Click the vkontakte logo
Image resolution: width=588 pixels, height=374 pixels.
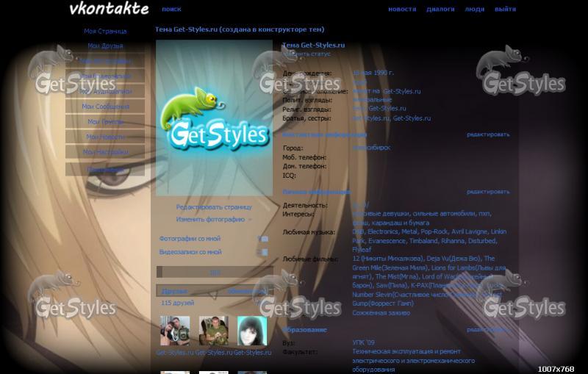tap(109, 9)
